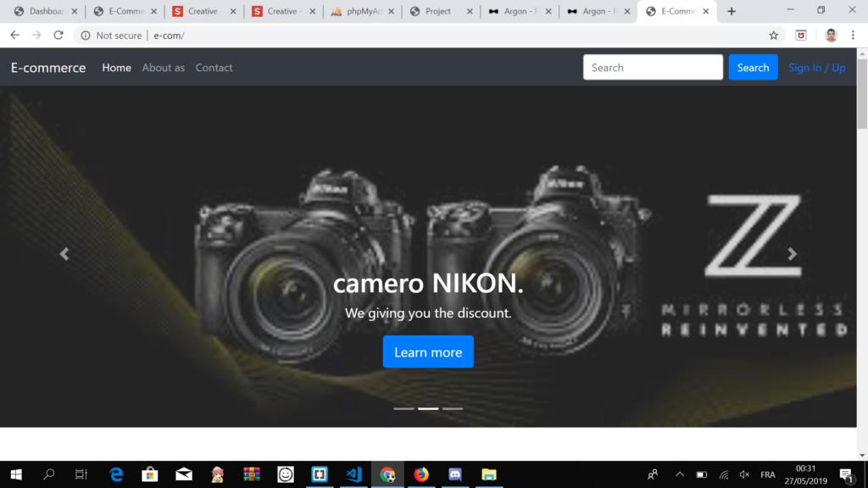
Task: Select the third carousel indicator
Action: [453, 408]
